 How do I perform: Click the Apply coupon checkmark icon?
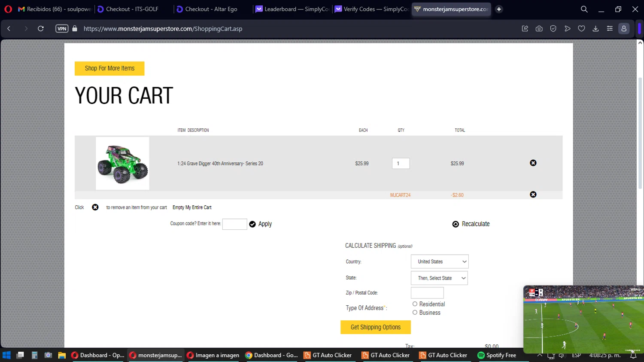[252, 224]
